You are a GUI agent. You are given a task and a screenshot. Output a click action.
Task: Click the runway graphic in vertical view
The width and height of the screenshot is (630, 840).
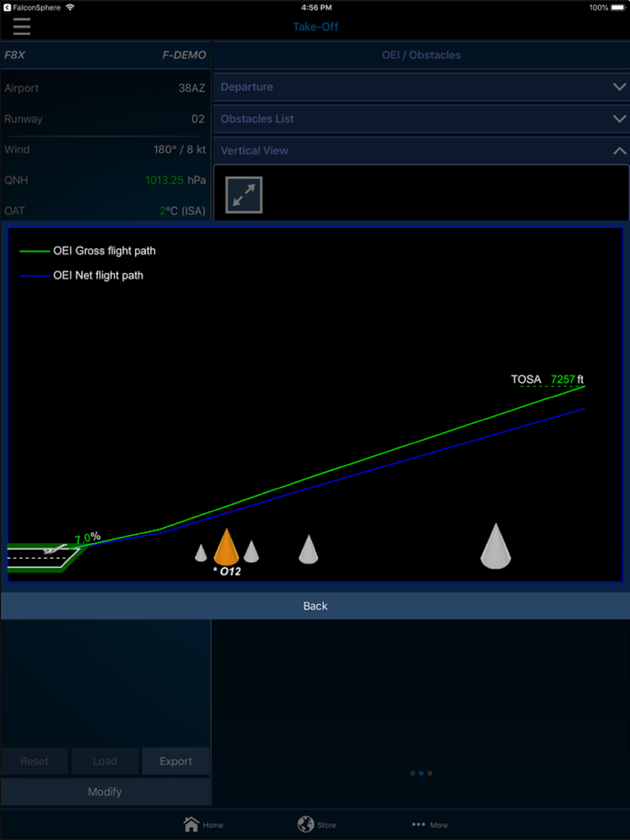click(44, 557)
